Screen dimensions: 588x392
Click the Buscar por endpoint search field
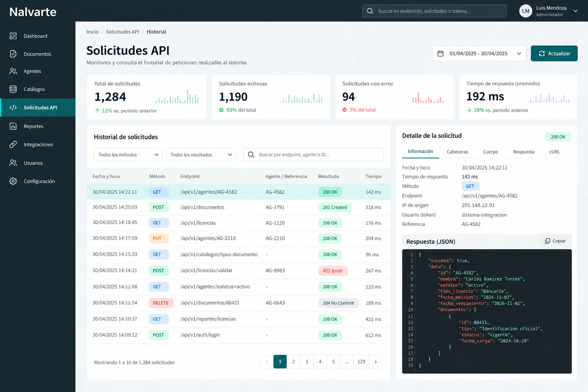[313, 155]
